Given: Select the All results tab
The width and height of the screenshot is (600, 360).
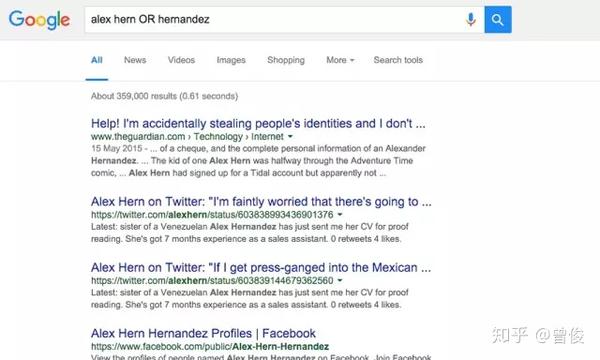Looking at the screenshot, I should 97,60.
